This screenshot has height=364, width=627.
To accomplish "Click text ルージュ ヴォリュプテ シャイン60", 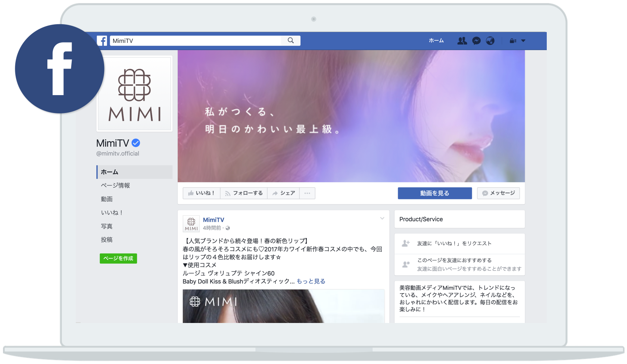I will [228, 273].
